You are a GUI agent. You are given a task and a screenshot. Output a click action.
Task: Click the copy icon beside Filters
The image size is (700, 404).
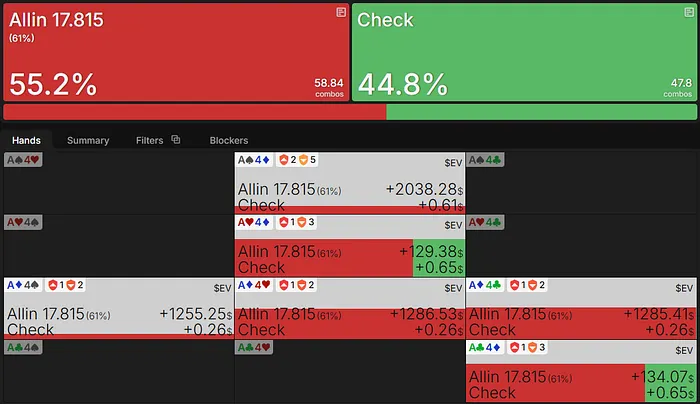pos(176,140)
